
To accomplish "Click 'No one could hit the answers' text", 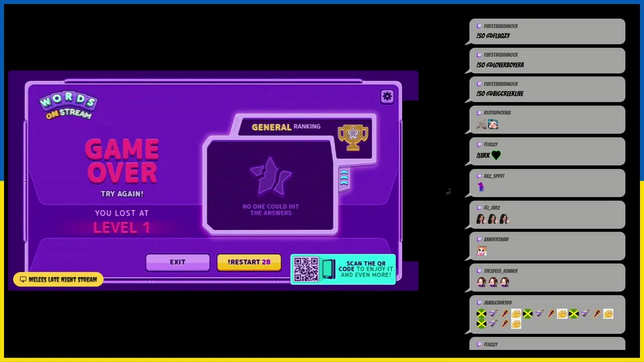I will click(x=271, y=210).
